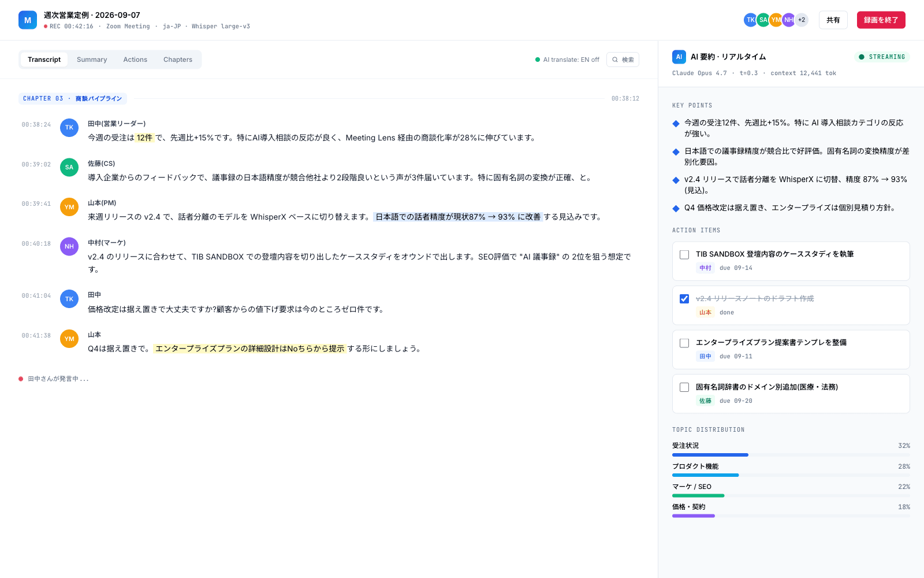Click the マーケ / SEO topic bar
The image size is (924, 578).
coord(791,495)
